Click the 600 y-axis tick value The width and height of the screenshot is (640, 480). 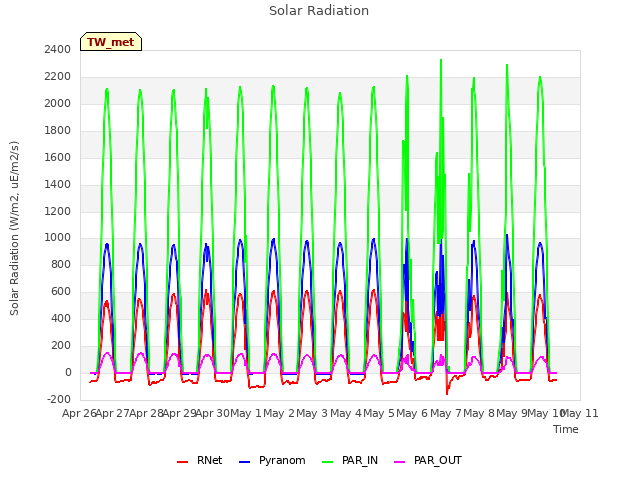(61, 291)
